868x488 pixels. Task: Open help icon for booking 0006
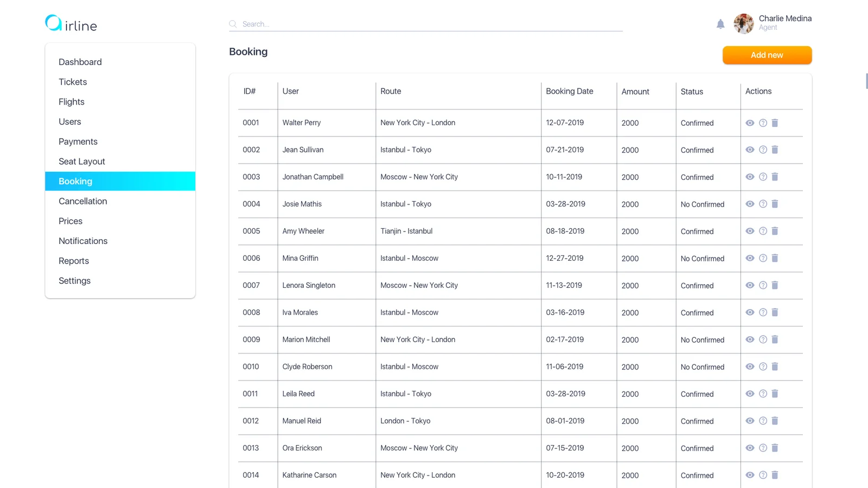(x=763, y=259)
